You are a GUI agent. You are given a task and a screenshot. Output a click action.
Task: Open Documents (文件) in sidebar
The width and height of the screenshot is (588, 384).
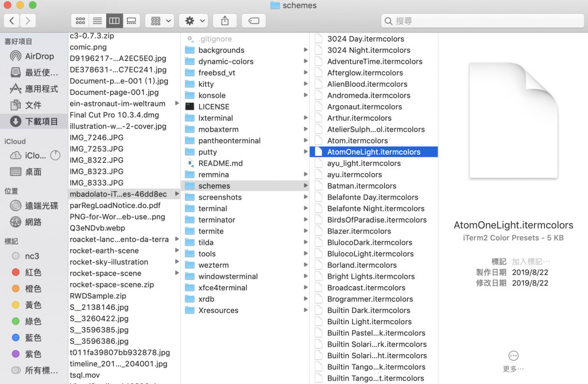point(34,105)
